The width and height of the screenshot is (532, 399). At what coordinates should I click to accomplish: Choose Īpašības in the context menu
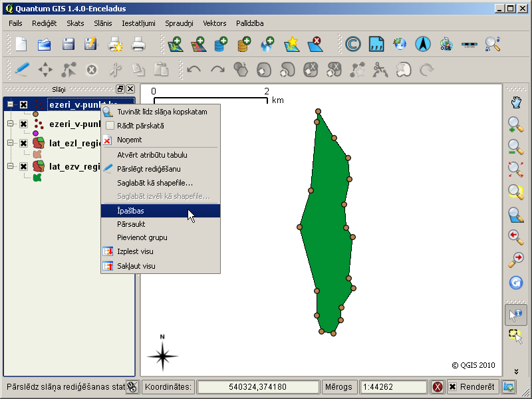pos(160,211)
